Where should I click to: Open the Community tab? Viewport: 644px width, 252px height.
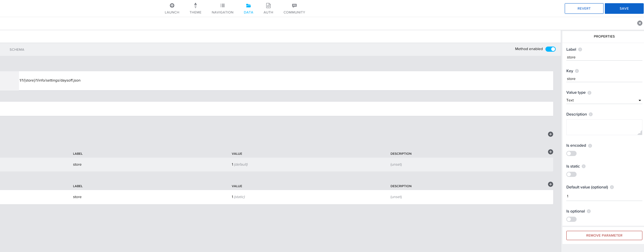click(x=294, y=9)
